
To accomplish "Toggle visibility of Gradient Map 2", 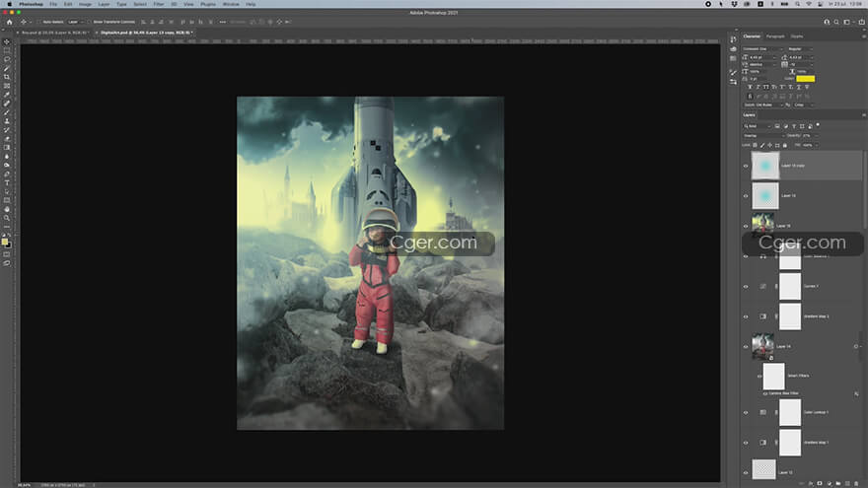I will [x=746, y=316].
